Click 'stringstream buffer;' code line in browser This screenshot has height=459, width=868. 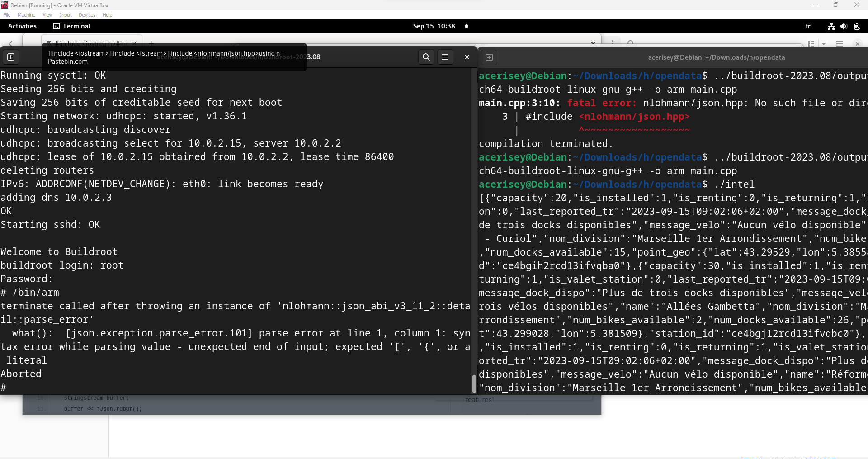tap(96, 398)
